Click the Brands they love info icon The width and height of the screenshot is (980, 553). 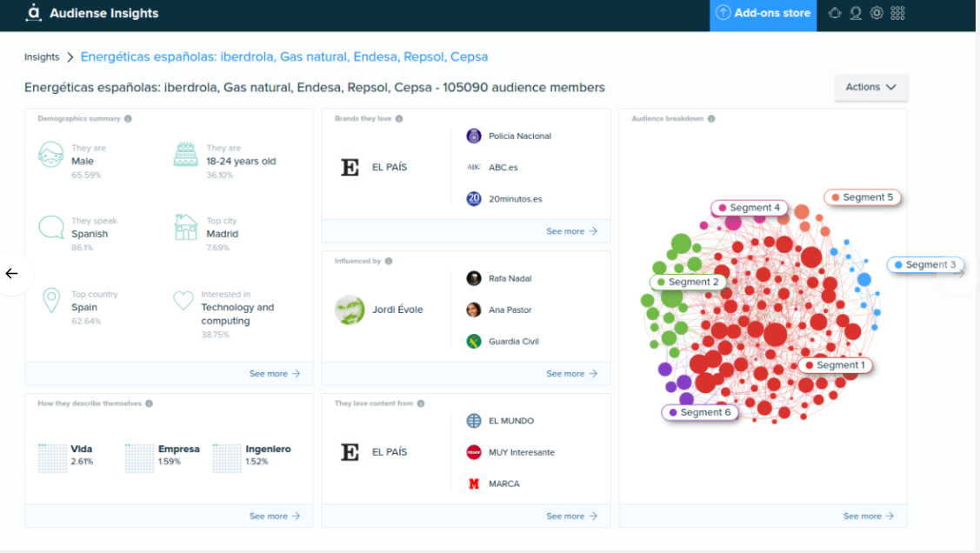pyautogui.click(x=399, y=119)
